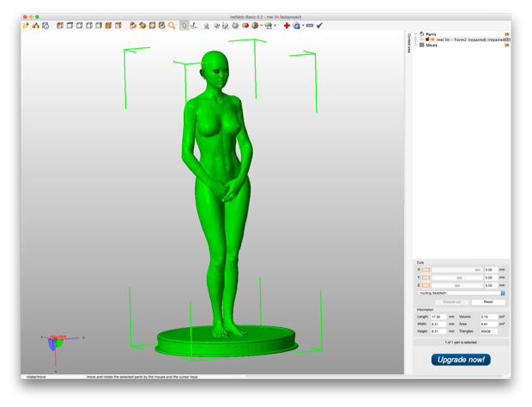The height and width of the screenshot is (407, 532).
Task: Open dropdown arrow beside patterned sphere icon
Action: pos(261,26)
